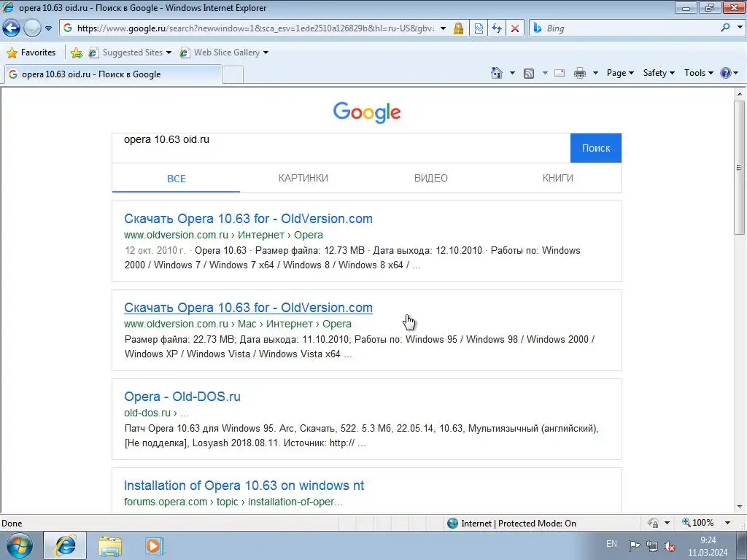Open the Safety menu
This screenshot has width=747, height=560.
(659, 73)
